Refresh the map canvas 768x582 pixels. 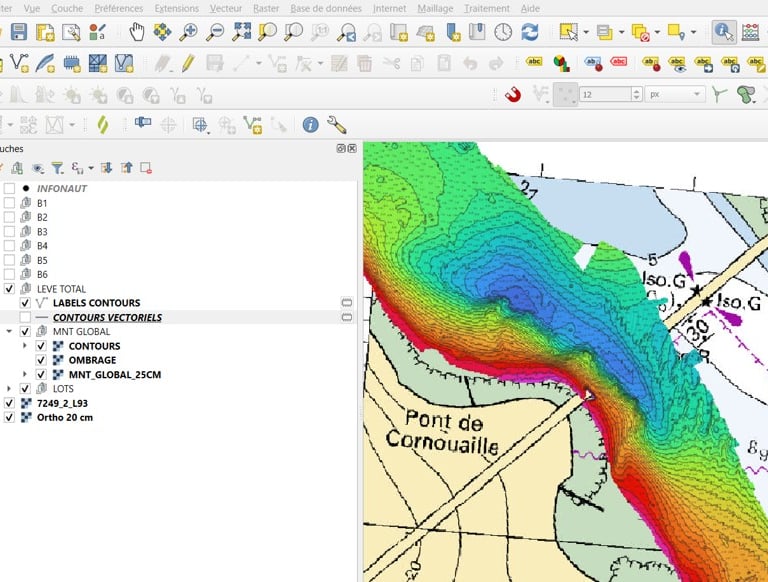point(530,32)
